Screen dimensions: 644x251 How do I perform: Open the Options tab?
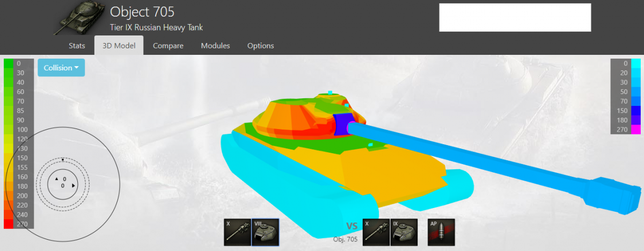[x=260, y=46]
